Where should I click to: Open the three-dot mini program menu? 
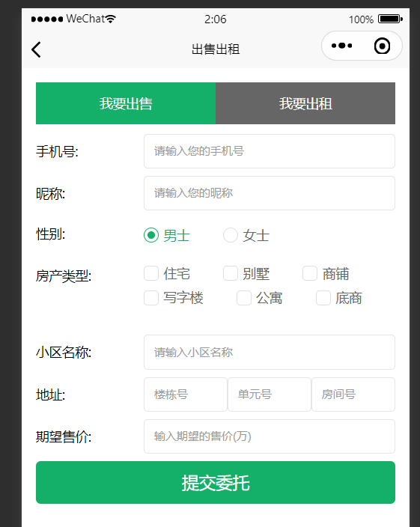pyautogui.click(x=341, y=46)
